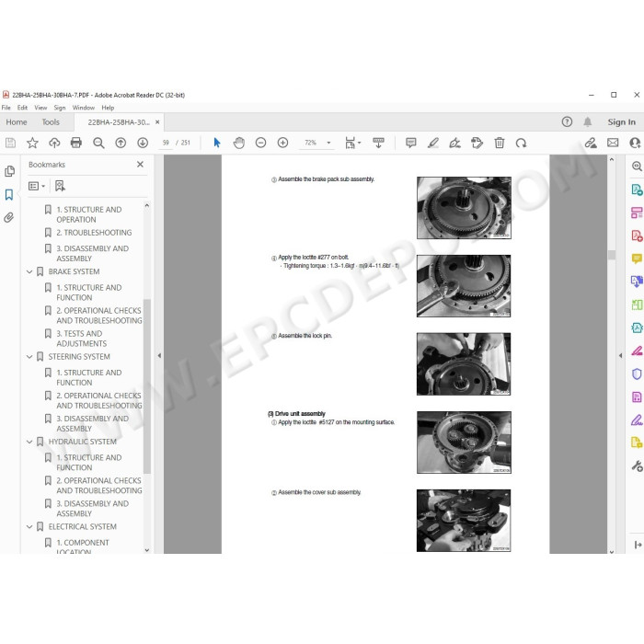Collapse the right tools pane arrow
The width and height of the screenshot is (644, 644).
[x=620, y=356]
